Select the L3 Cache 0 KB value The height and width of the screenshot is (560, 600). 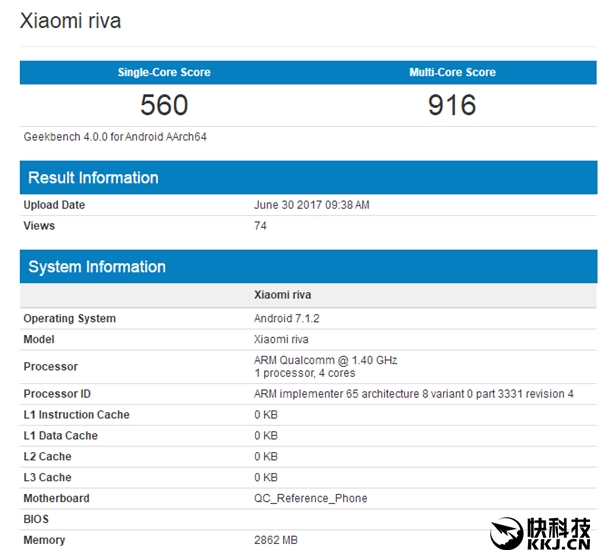(x=266, y=477)
